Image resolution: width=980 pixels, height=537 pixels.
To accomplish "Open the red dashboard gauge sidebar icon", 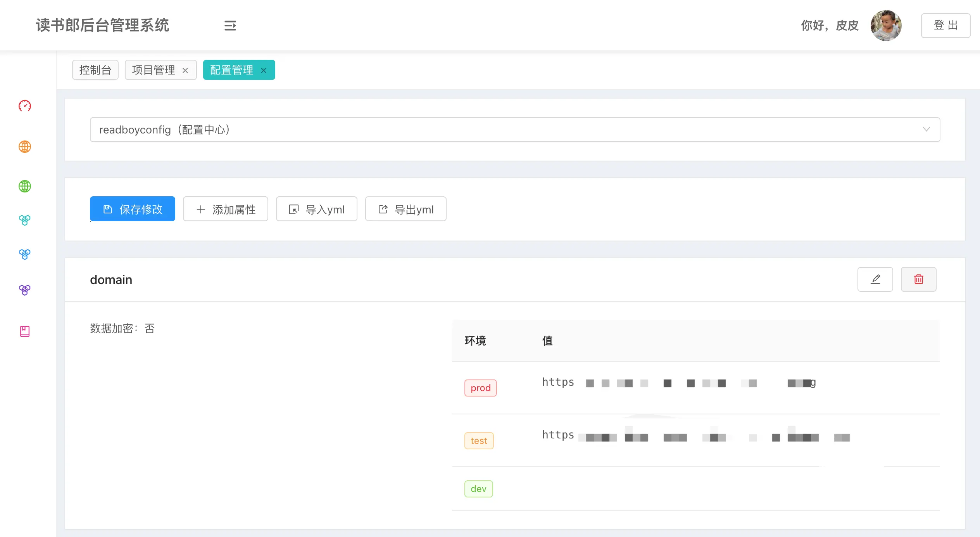I will (25, 106).
